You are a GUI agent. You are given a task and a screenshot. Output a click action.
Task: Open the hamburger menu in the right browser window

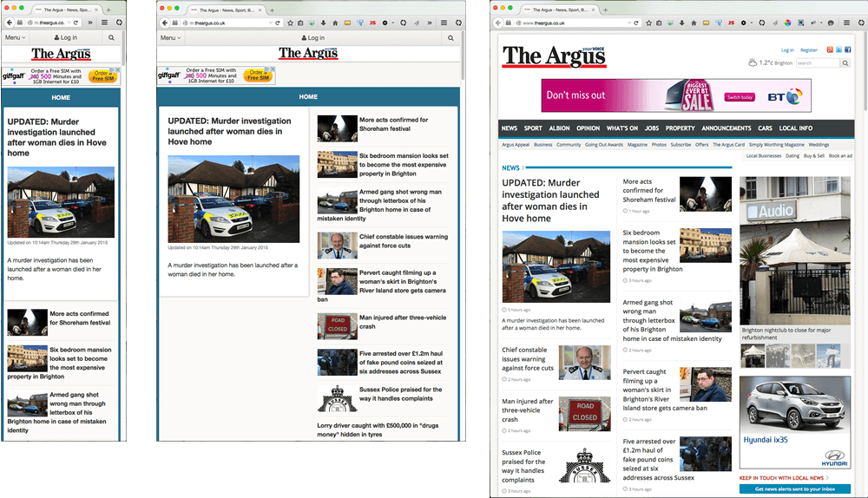(846, 23)
